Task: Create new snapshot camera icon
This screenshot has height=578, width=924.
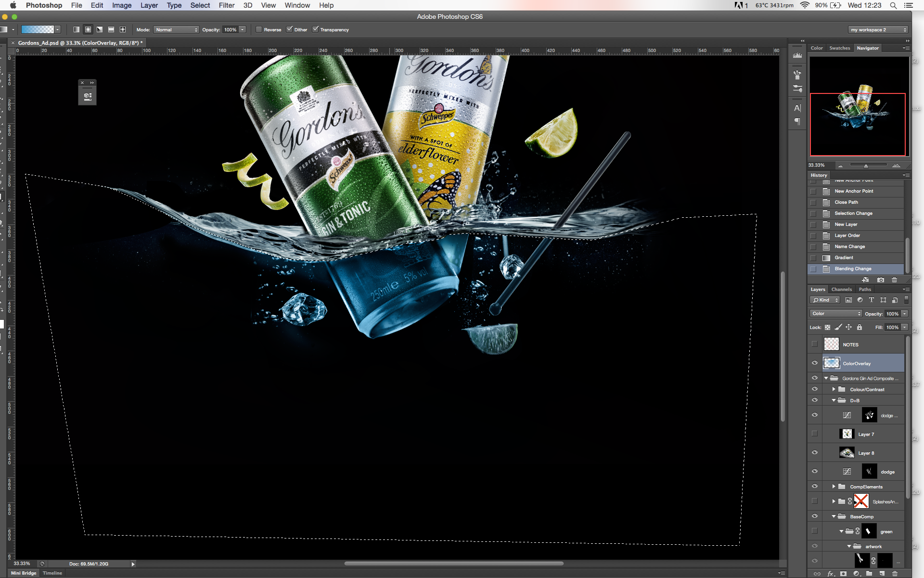Action: 881,280
